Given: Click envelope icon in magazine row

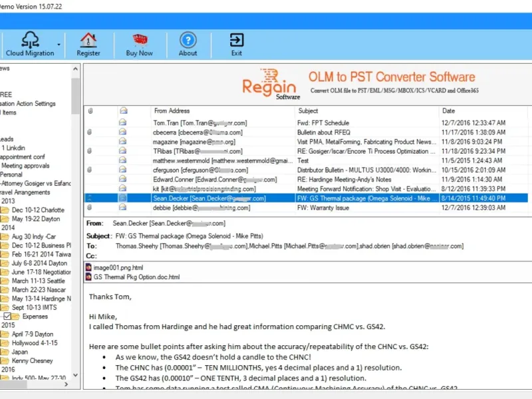Looking at the screenshot, I should click(x=123, y=141).
